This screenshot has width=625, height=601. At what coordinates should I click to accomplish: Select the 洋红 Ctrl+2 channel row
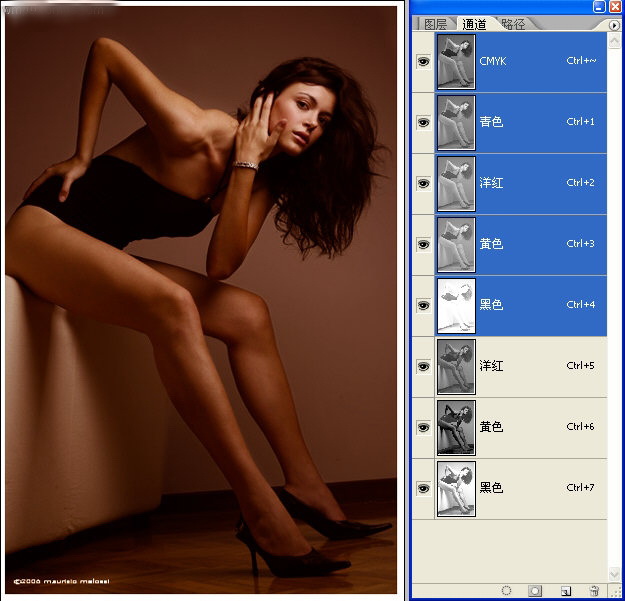530,183
